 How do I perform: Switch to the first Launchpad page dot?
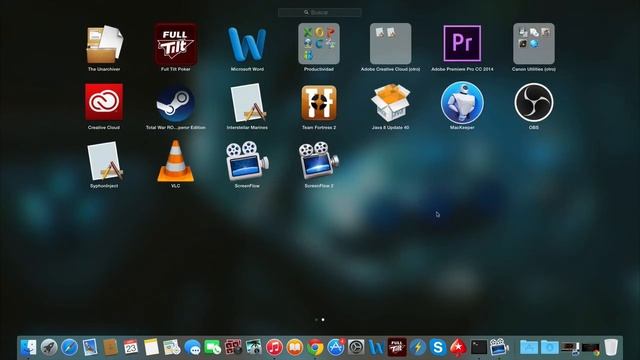(x=316, y=320)
